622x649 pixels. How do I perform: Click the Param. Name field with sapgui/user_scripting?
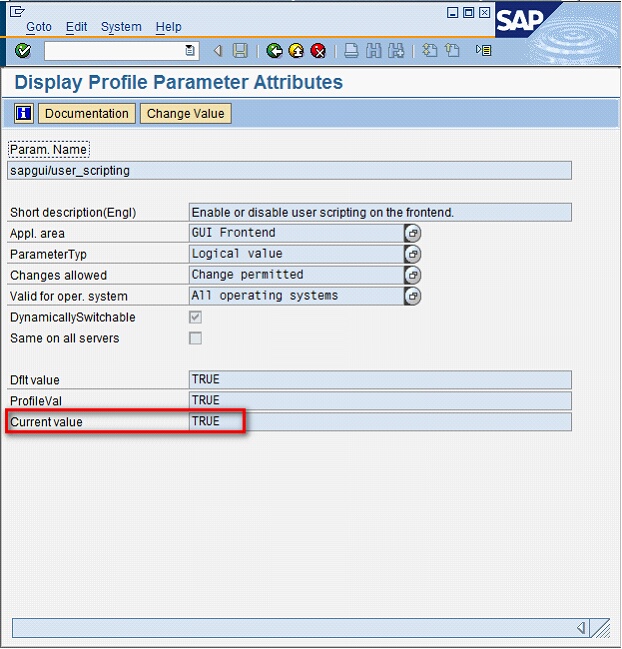pos(290,170)
